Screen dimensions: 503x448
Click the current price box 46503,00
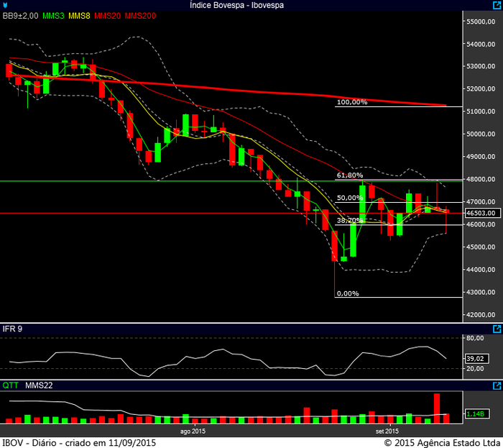(x=482, y=213)
